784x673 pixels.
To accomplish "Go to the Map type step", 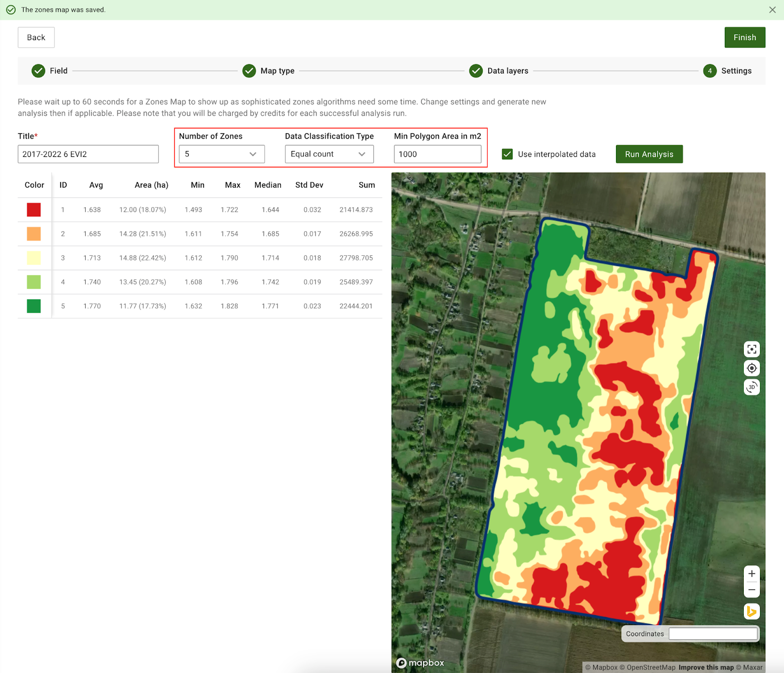I will pos(269,71).
